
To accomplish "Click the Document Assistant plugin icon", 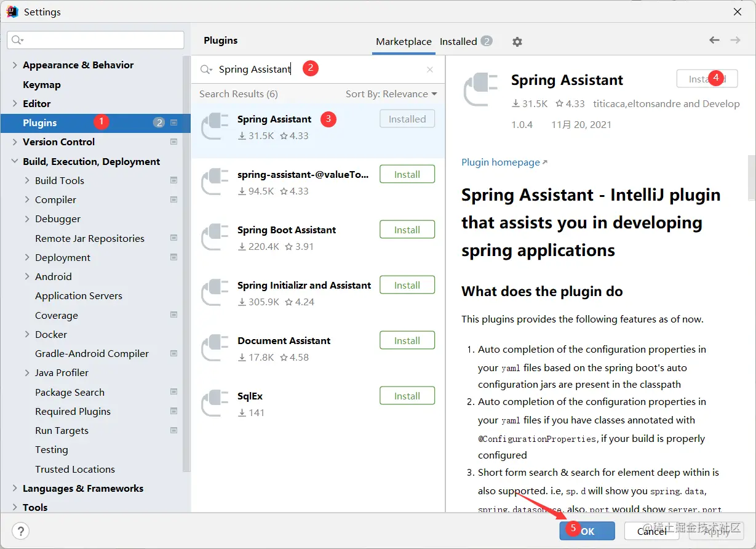I will coord(215,348).
